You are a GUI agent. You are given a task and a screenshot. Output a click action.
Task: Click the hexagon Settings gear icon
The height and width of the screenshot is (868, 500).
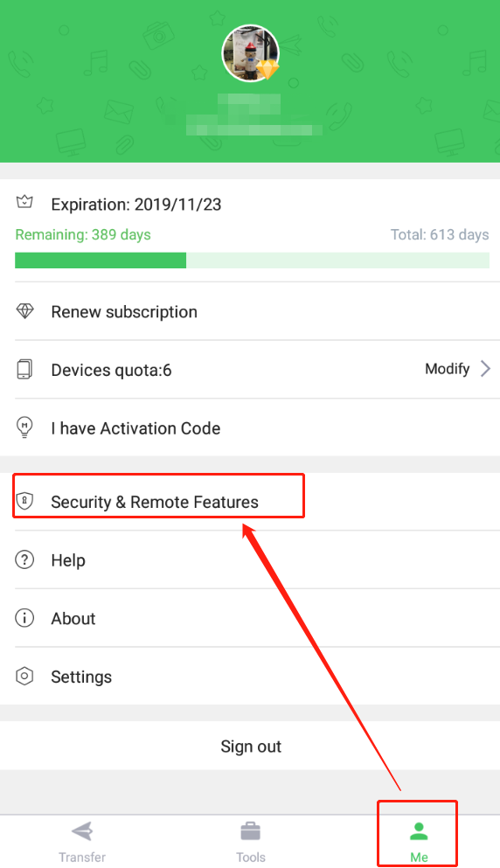click(x=24, y=676)
